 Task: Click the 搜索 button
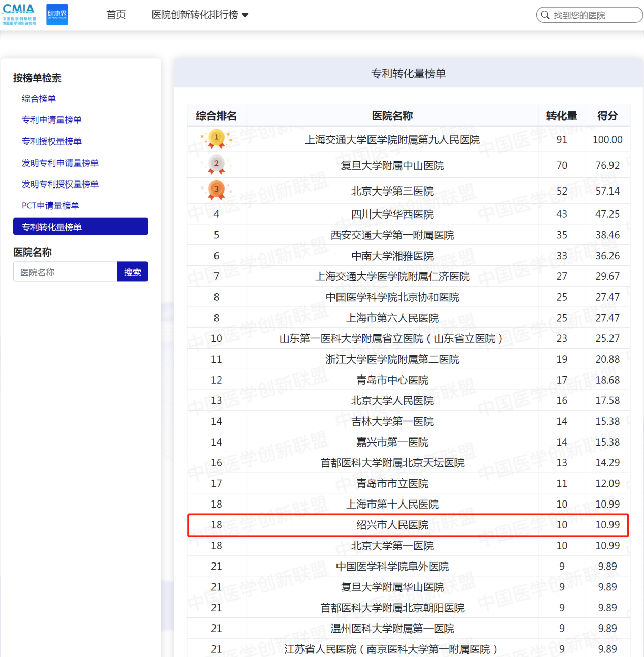[133, 272]
